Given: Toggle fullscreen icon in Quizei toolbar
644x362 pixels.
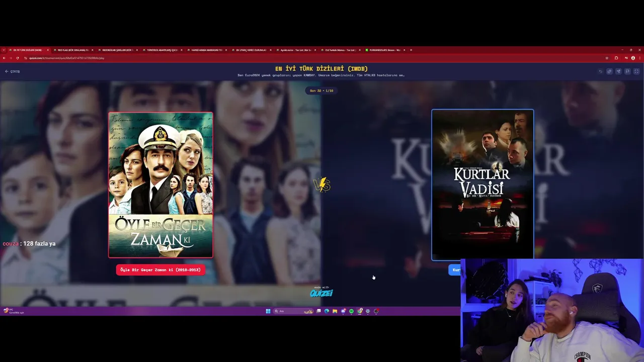Looking at the screenshot, I should (x=636, y=71).
